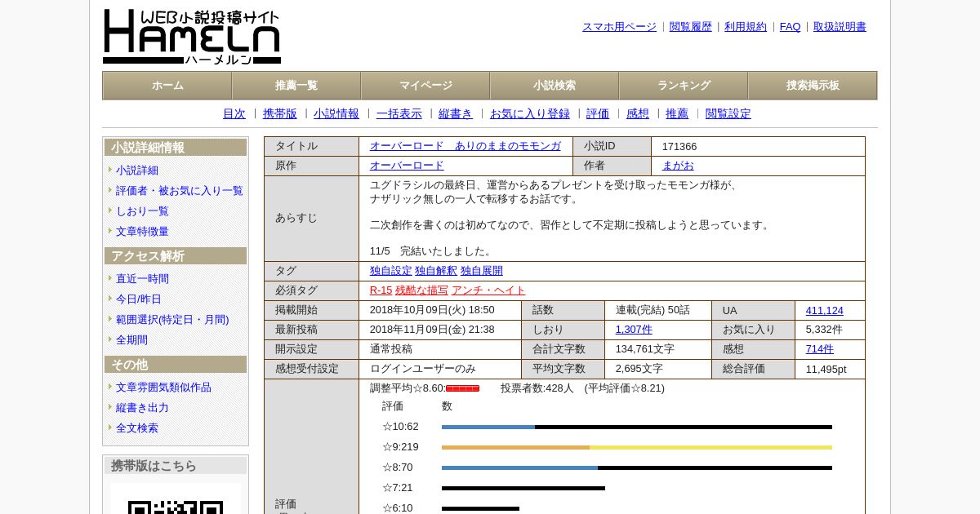This screenshot has height=514, width=980.
Task: Open 全期間 access analysis
Action: click(131, 340)
